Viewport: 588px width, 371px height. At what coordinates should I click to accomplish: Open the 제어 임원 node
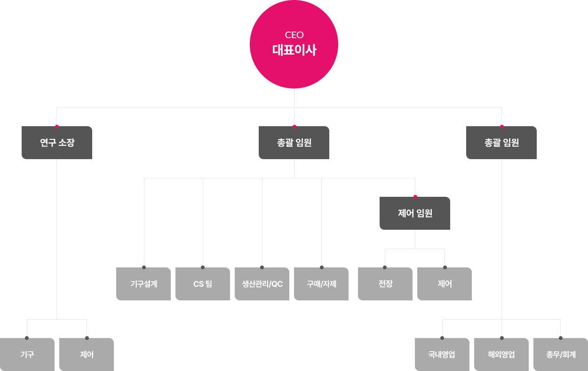coord(415,213)
